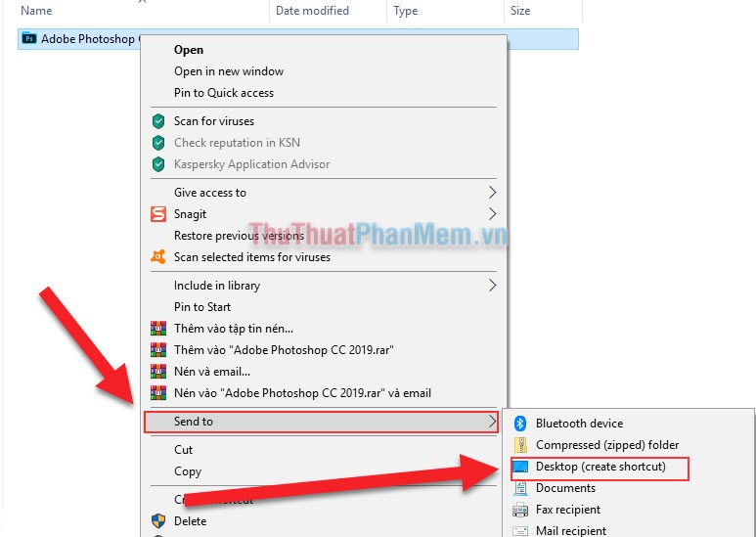The width and height of the screenshot is (756, 537).
Task: Click WinRAR icon beside Nén và email
Action: 158,372
